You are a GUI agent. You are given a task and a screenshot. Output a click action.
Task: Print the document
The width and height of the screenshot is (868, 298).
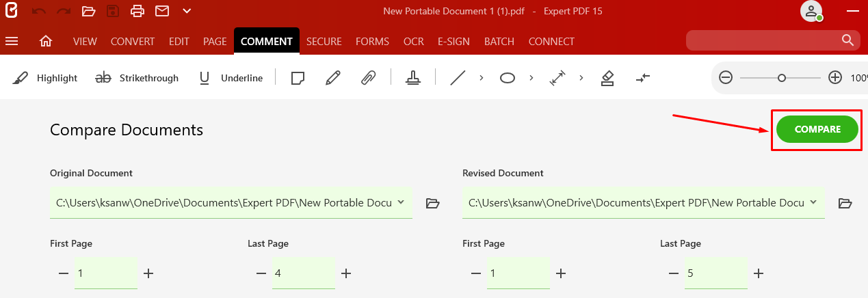pyautogui.click(x=137, y=11)
